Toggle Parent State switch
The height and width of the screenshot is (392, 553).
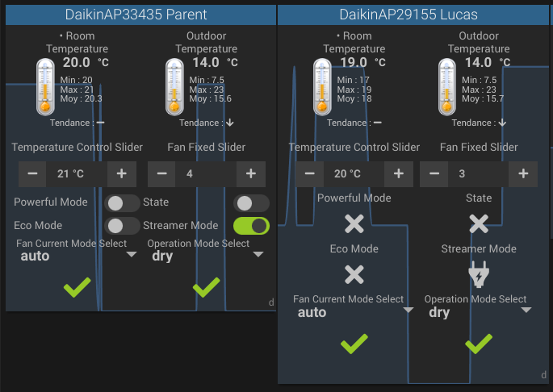click(x=251, y=203)
